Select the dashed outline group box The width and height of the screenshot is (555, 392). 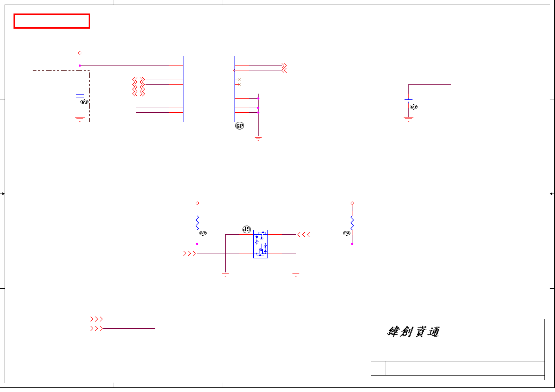click(61, 96)
